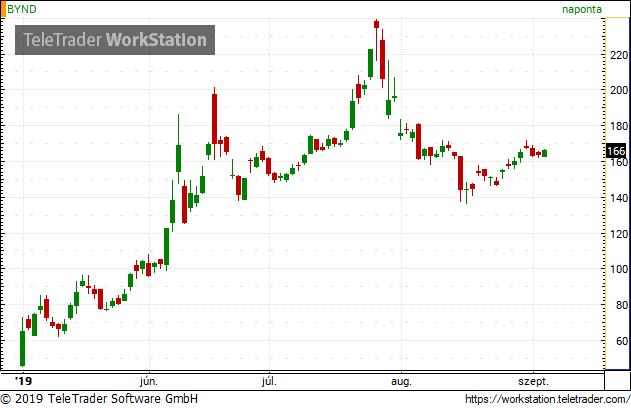
Task: Click the BYND ticker symbol label
Action: click(x=22, y=9)
